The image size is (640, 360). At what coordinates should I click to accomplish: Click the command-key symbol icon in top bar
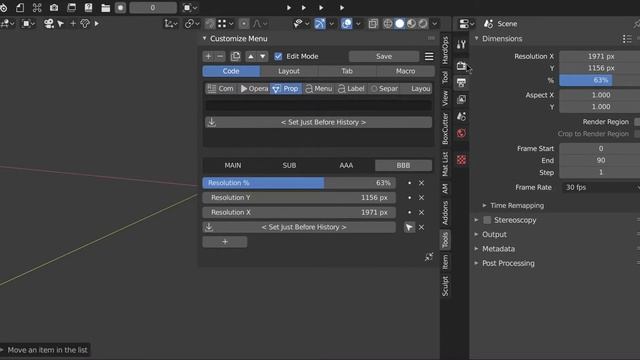pyautogui.click(x=37, y=7)
